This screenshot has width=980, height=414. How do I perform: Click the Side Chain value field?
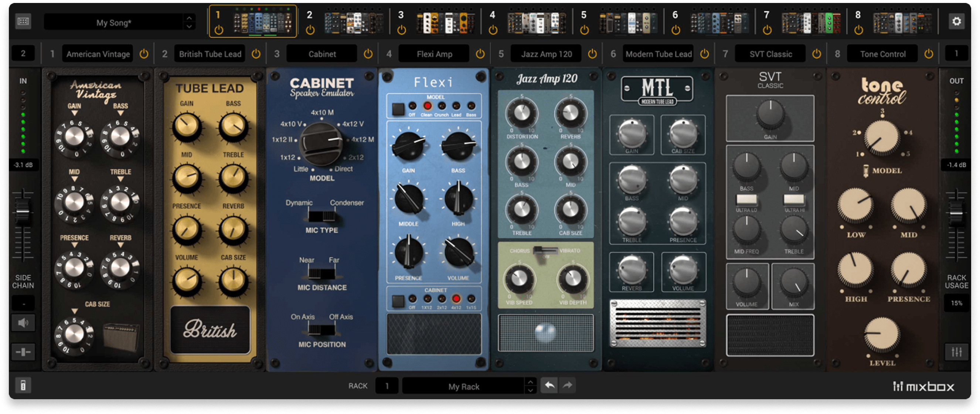pyautogui.click(x=23, y=303)
